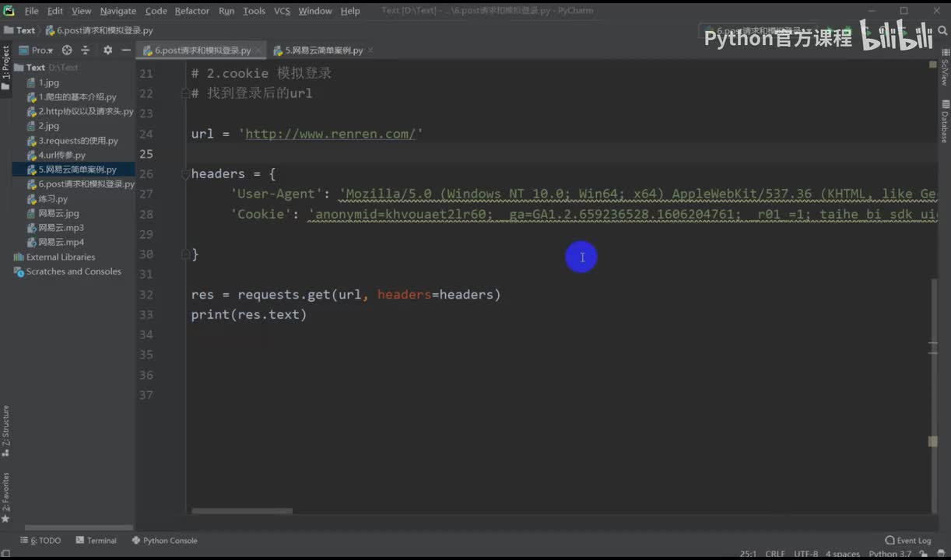The width and height of the screenshot is (951, 560).
Task: Click the 'Cookie' key in headers
Action: (x=261, y=214)
